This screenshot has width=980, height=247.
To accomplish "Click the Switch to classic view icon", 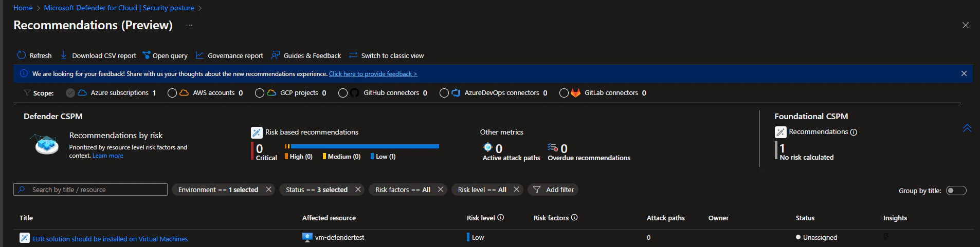I will 353,55.
